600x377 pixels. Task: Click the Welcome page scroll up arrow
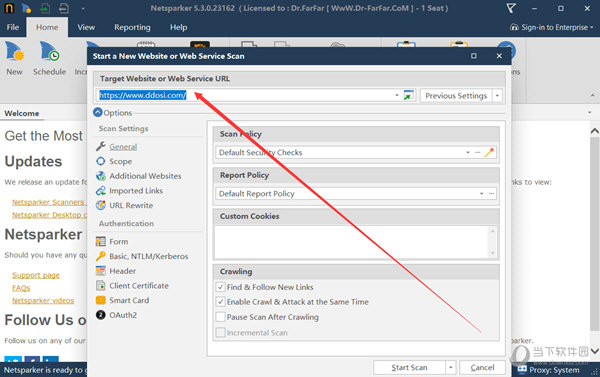point(595,131)
